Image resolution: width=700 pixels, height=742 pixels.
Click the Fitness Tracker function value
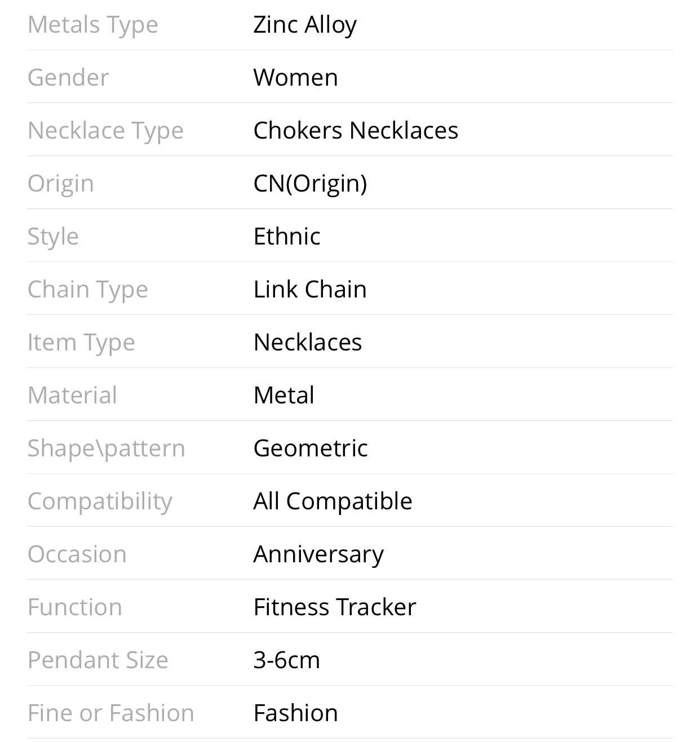coord(335,607)
